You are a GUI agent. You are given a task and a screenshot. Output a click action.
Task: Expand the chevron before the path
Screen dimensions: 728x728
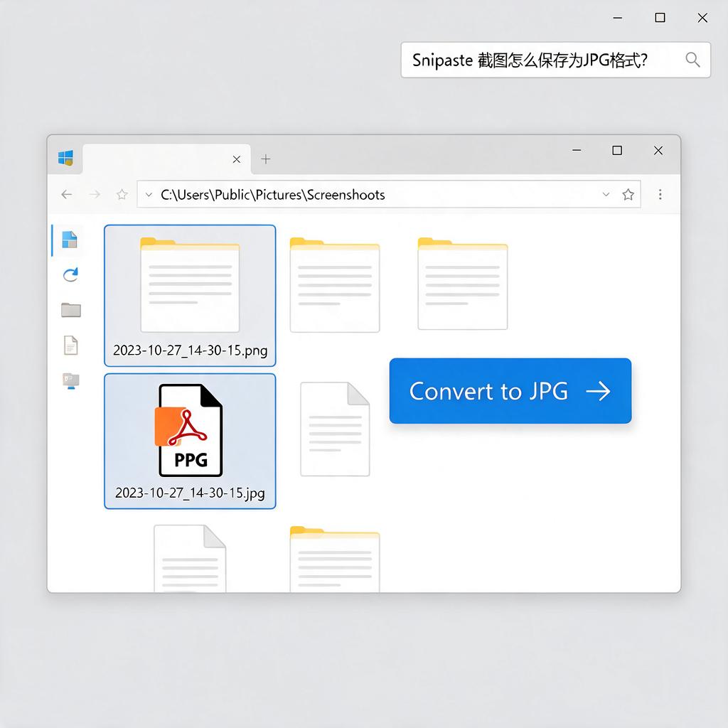pyautogui.click(x=149, y=195)
